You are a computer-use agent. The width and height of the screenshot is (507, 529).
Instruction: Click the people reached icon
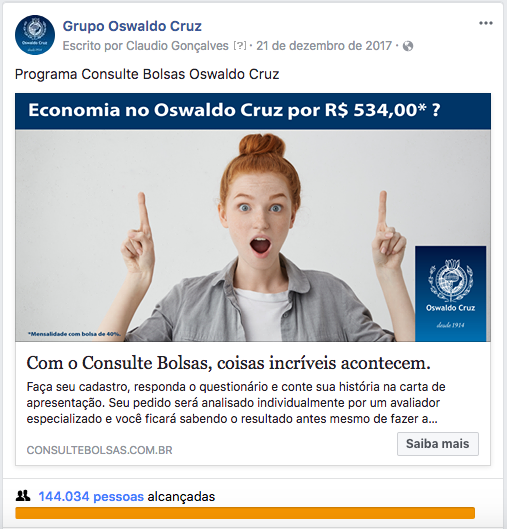tap(23, 496)
